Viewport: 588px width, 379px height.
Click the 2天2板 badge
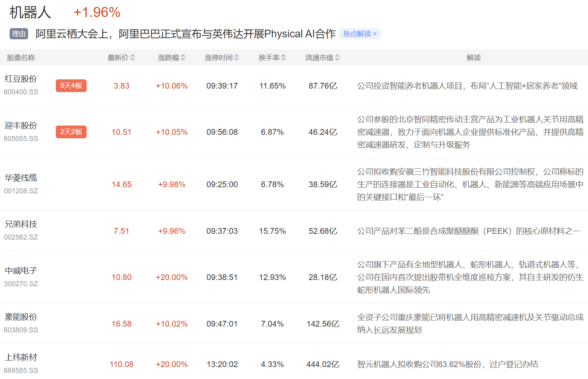pyautogui.click(x=71, y=132)
